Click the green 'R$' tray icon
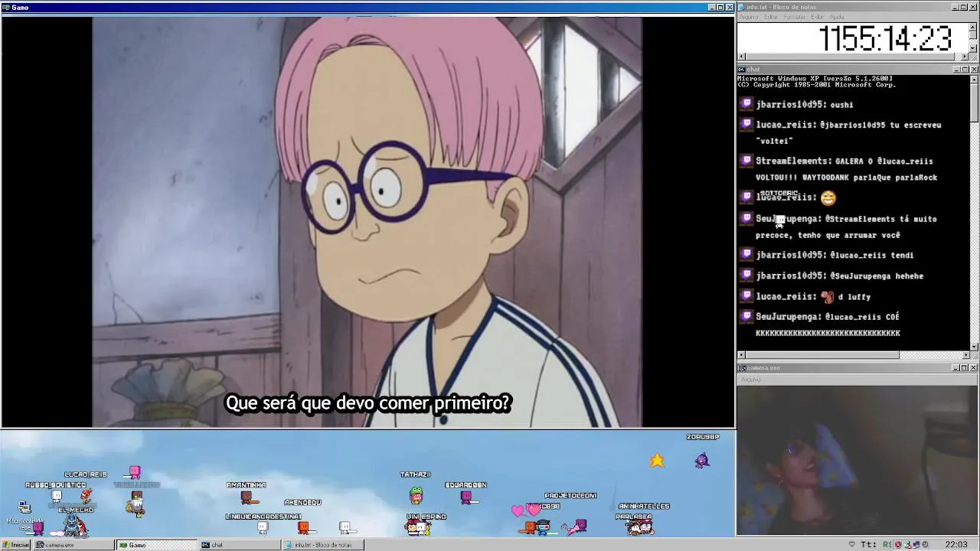980x551 pixels. click(887, 545)
